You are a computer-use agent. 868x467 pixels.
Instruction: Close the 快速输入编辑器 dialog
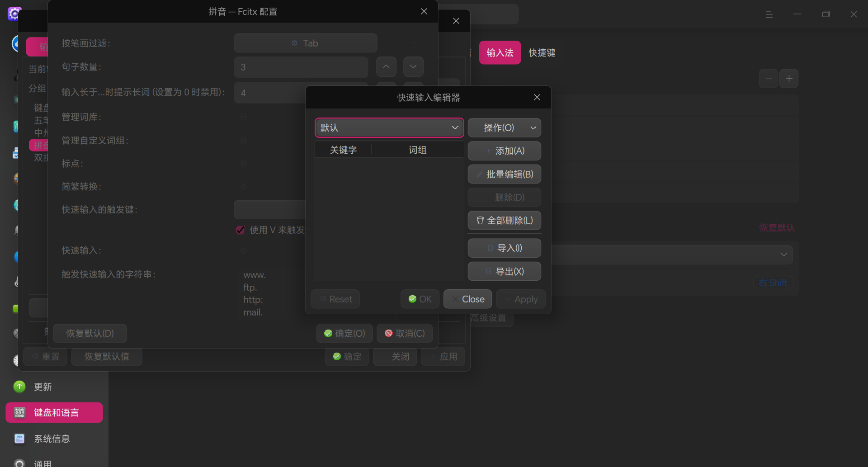tap(537, 97)
